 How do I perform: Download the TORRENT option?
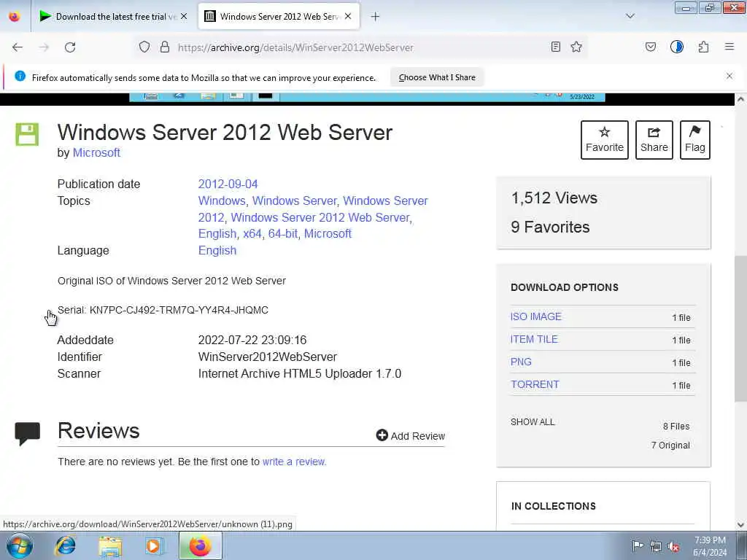pyautogui.click(x=535, y=384)
